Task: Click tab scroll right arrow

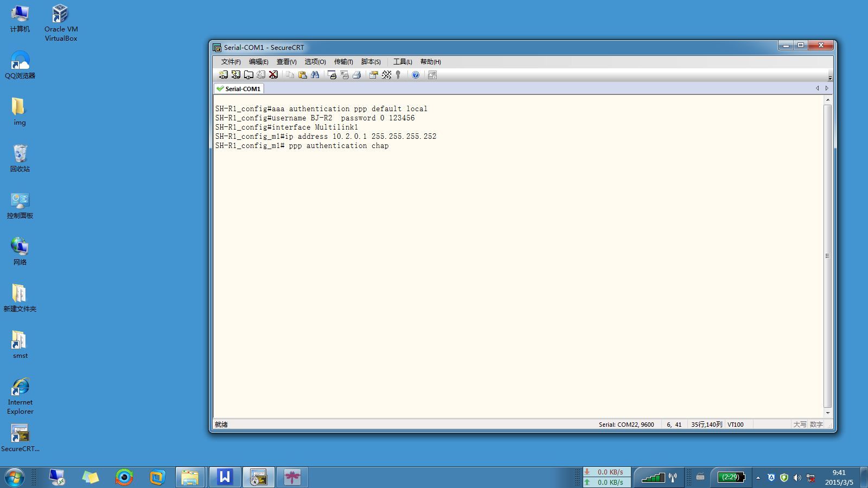Action: pos(827,88)
